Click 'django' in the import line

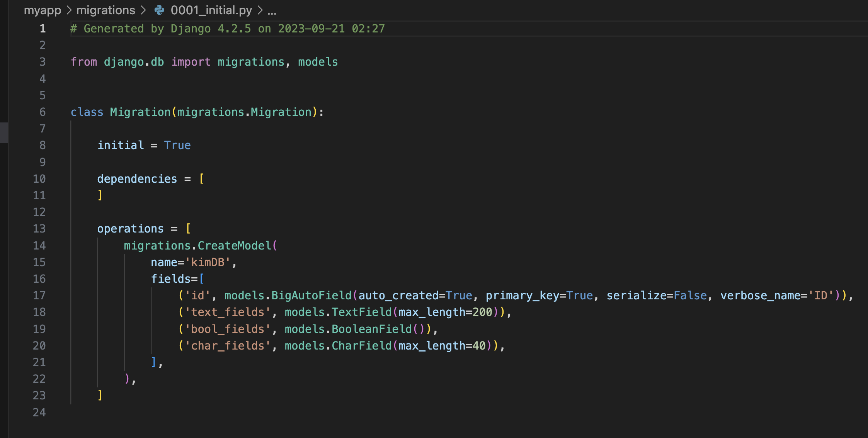(124, 62)
